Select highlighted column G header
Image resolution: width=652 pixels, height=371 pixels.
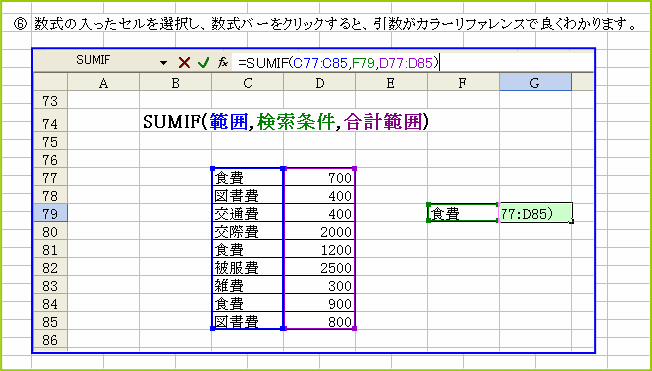[x=535, y=83]
